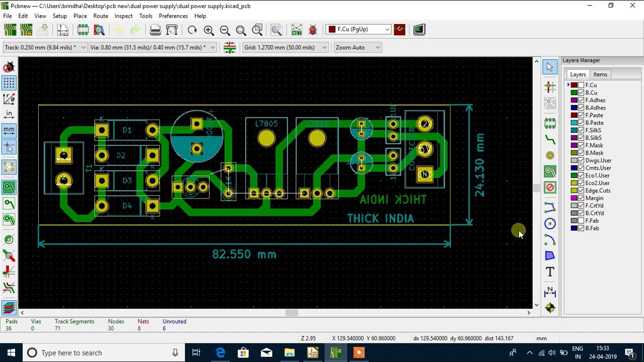Select the add filled zones tool

(550, 171)
